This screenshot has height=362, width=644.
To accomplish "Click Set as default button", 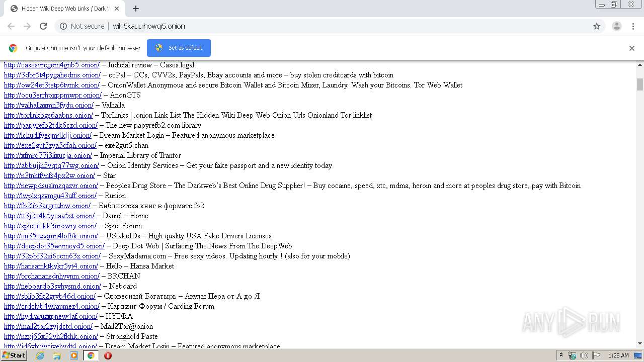I will [x=179, y=48].
